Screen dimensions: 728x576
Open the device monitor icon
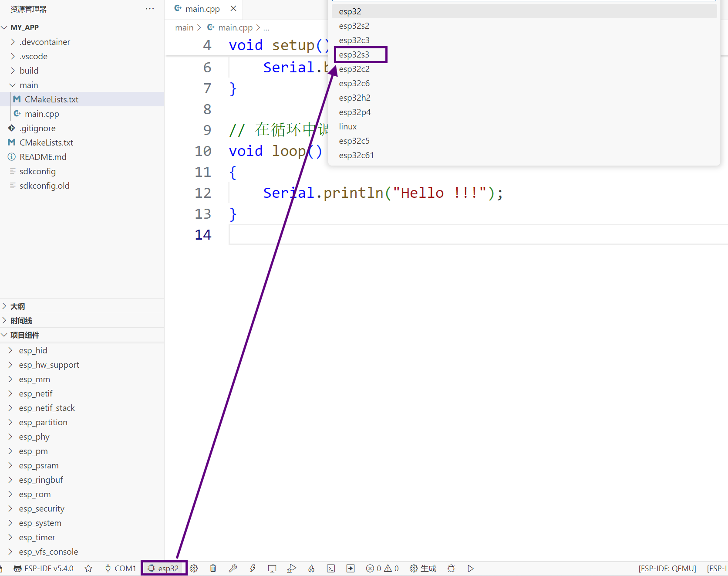pos(272,568)
